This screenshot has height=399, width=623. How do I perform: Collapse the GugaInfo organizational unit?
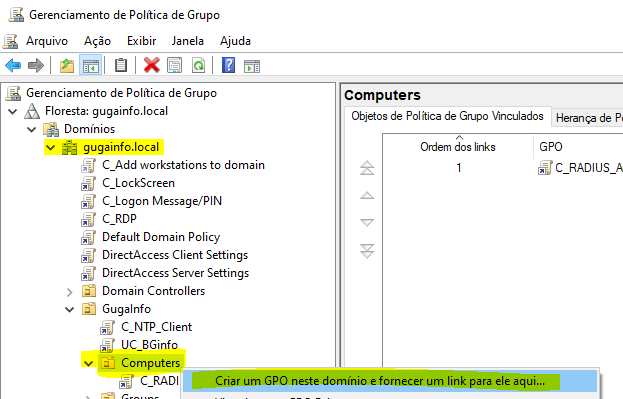[x=70, y=310]
